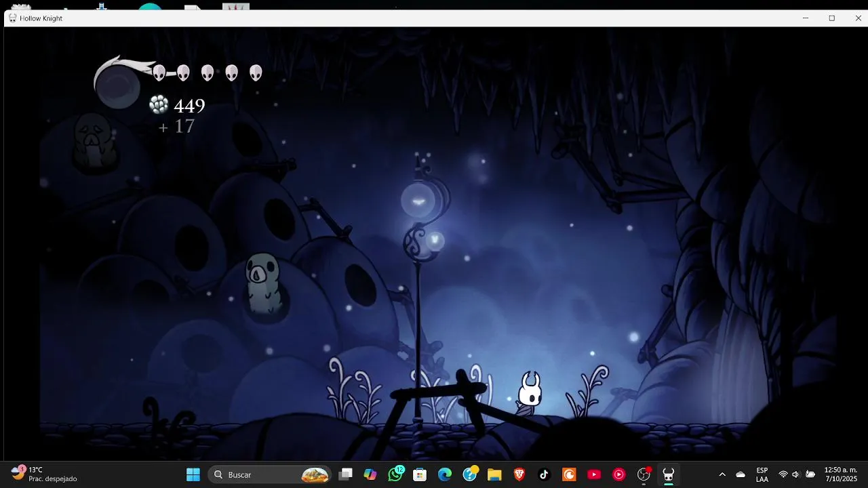Open the OneDrive cloud tray icon

[741, 474]
